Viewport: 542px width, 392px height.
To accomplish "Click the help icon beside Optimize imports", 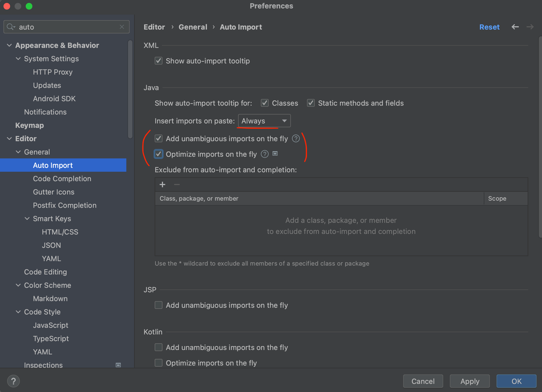I will click(264, 154).
